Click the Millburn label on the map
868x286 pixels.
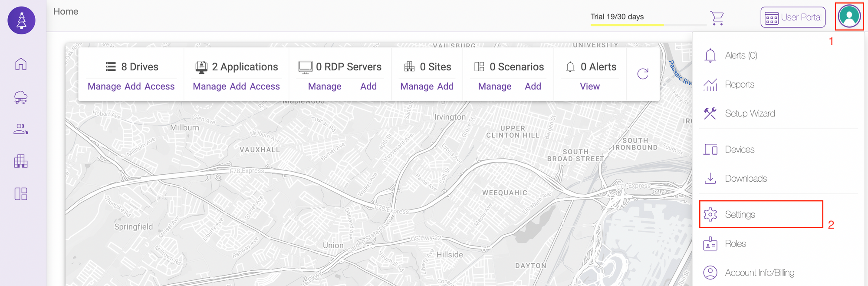pyautogui.click(x=184, y=128)
